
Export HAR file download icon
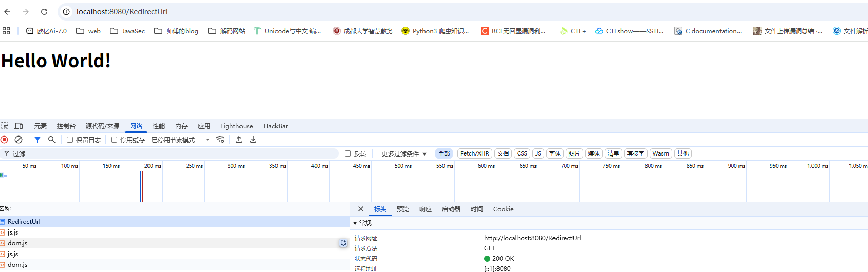[253, 140]
